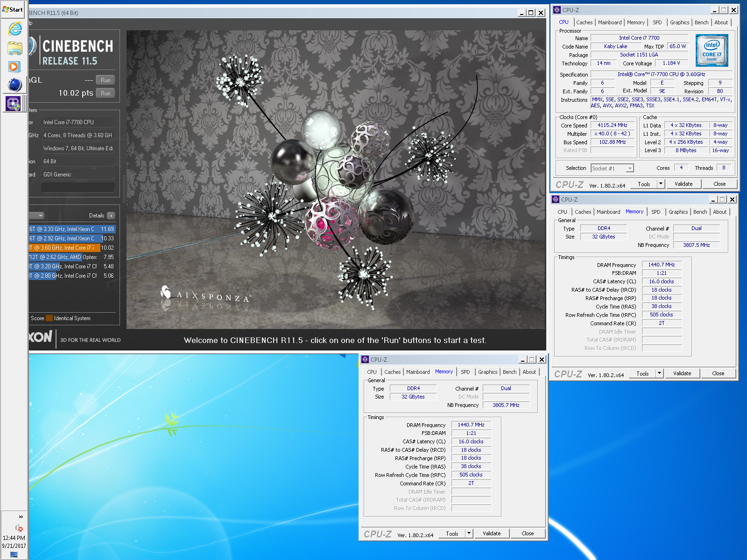This screenshot has width=747, height=560.
Task: Select CPU tab in CPU-Z window with 3805.7 MHz
Action: pyautogui.click(x=372, y=372)
